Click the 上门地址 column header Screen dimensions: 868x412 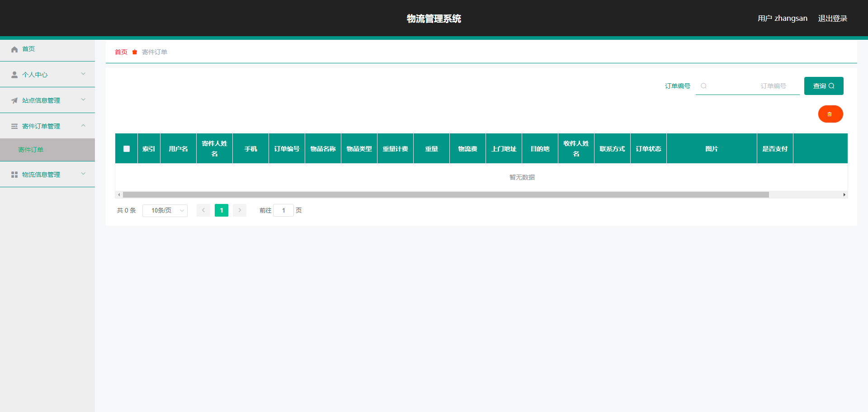point(504,149)
